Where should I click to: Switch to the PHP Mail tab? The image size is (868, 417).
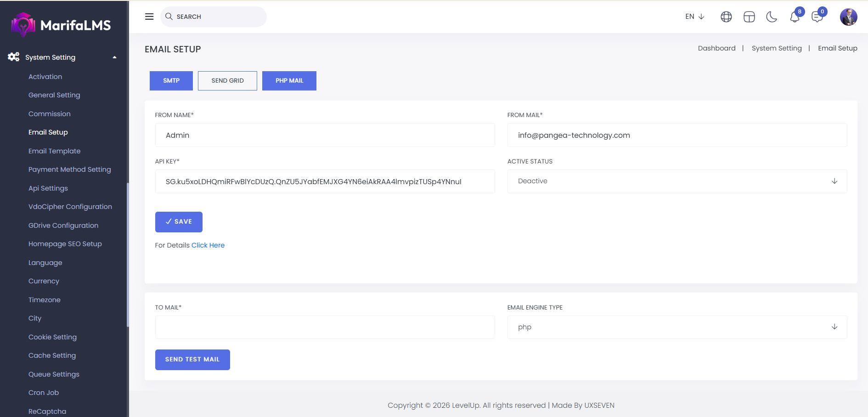pos(289,81)
